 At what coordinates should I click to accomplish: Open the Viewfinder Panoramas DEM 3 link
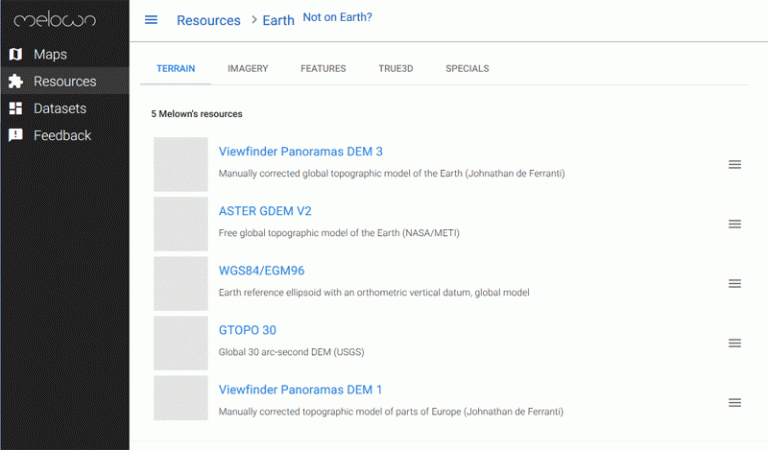pos(300,151)
